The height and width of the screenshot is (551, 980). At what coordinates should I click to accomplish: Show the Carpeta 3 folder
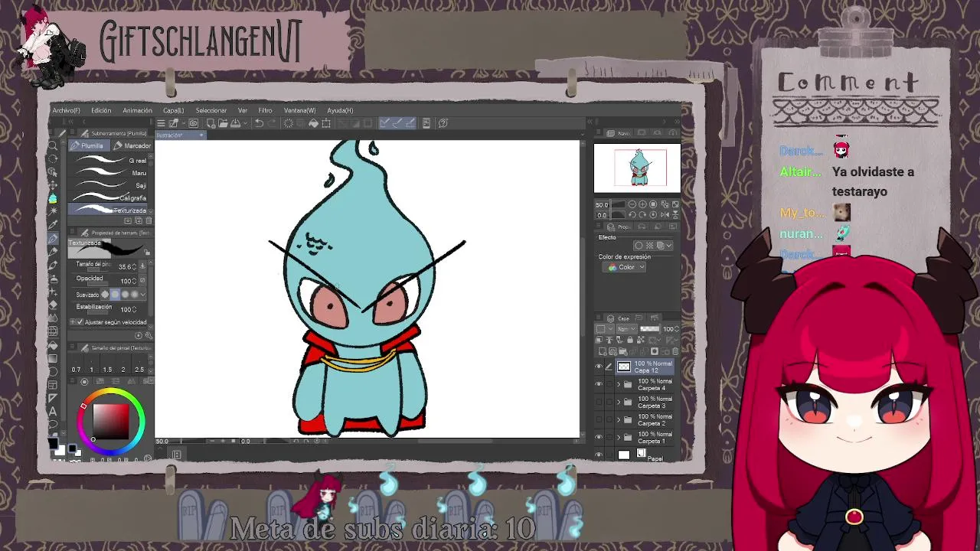(x=599, y=402)
